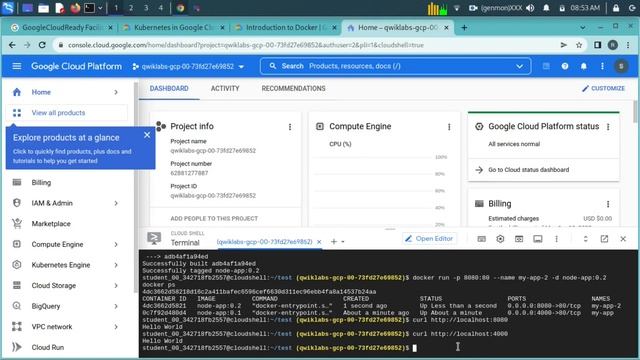This screenshot has width=640, height=360.
Task: Toggle Cloud Shell on-screen keyboard icon
Action: point(482,239)
